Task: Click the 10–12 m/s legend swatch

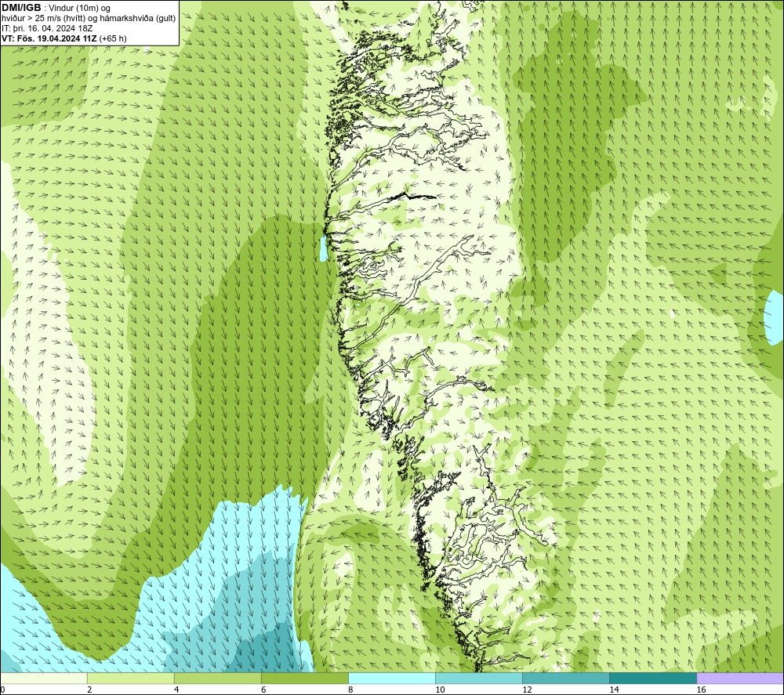Action: 479,679
